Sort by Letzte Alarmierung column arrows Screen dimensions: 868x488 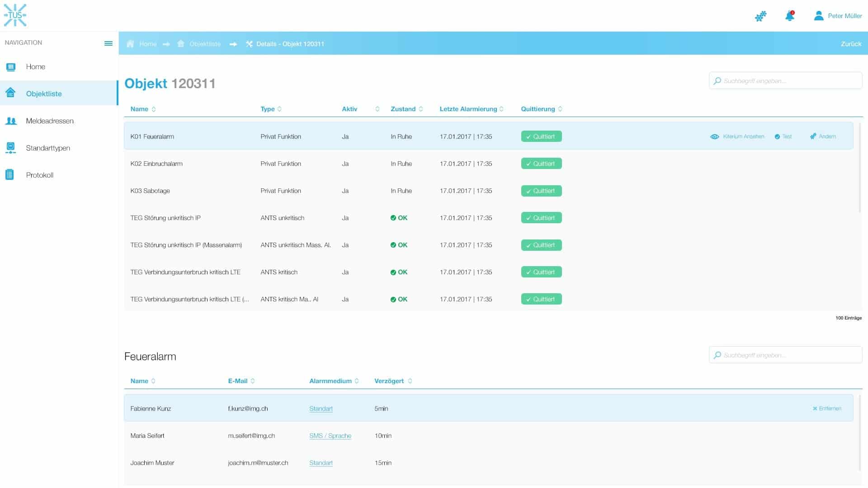point(501,109)
